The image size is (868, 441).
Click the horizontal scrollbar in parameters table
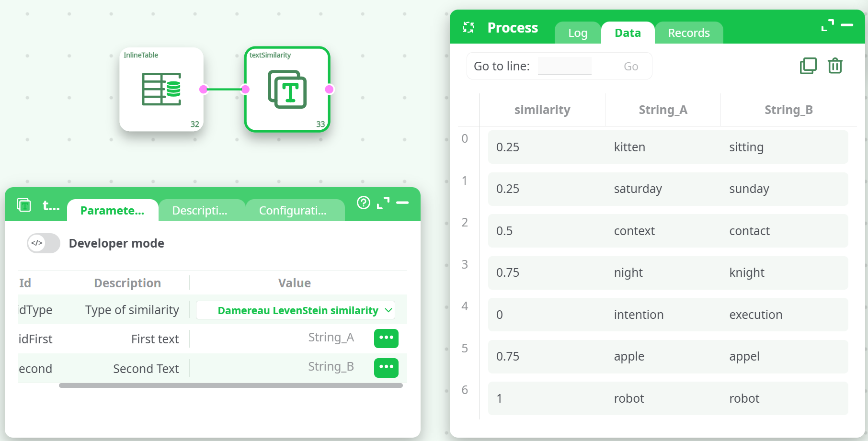230,385
